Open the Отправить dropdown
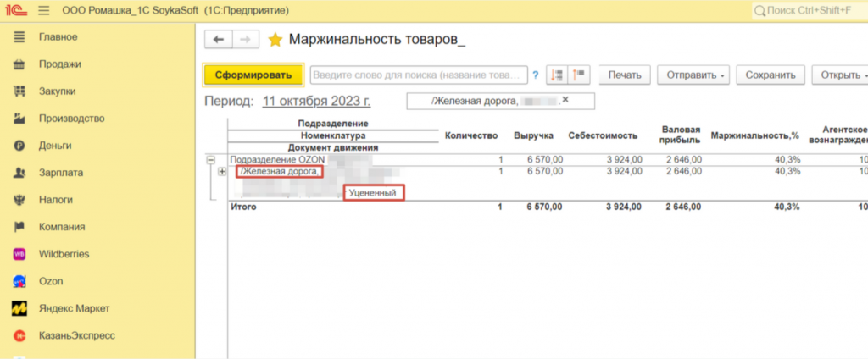868x359 pixels. [696, 75]
